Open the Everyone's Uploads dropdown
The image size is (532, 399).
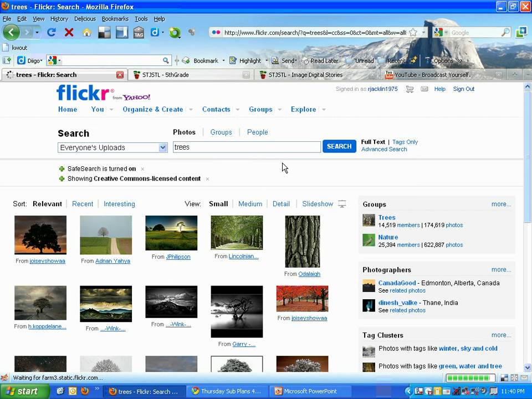click(112, 147)
